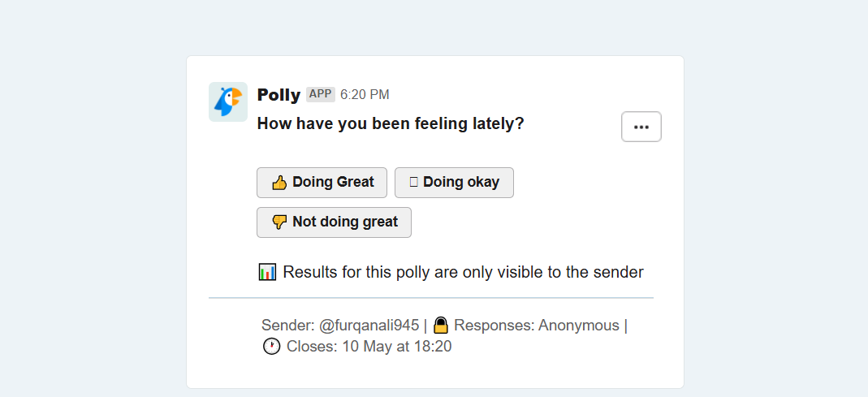Screen dimensions: 868x397
Task: Click the divider line above sender info
Action: coord(430,298)
